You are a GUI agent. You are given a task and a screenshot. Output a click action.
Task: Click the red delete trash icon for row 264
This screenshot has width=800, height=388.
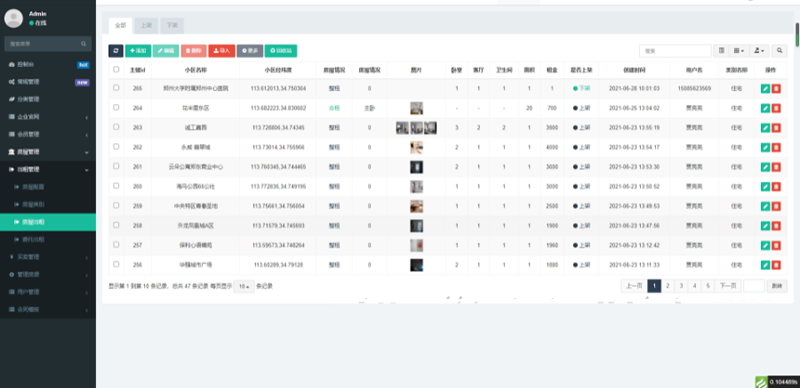click(x=776, y=108)
